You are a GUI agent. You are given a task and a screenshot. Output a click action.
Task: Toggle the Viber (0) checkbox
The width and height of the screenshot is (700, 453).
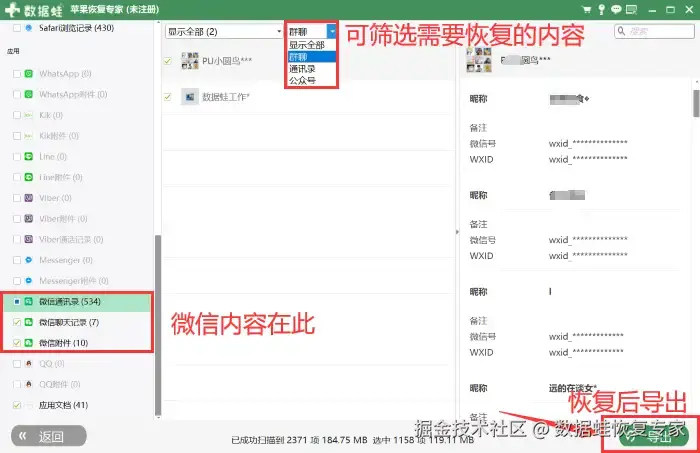point(17,198)
